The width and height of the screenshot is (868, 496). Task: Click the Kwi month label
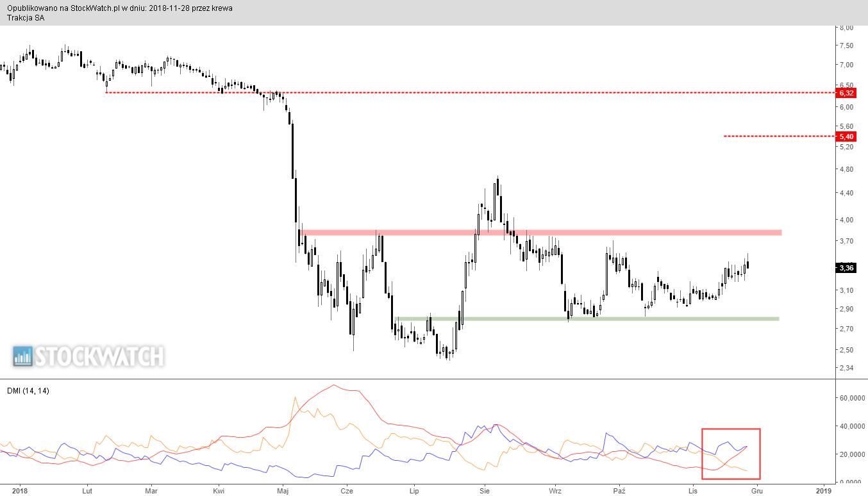coord(219,491)
